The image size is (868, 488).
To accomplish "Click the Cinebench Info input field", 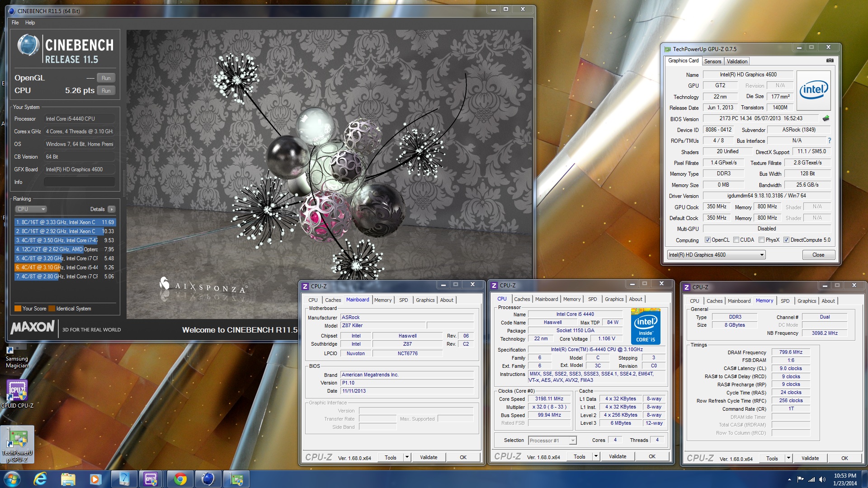I will (79, 182).
